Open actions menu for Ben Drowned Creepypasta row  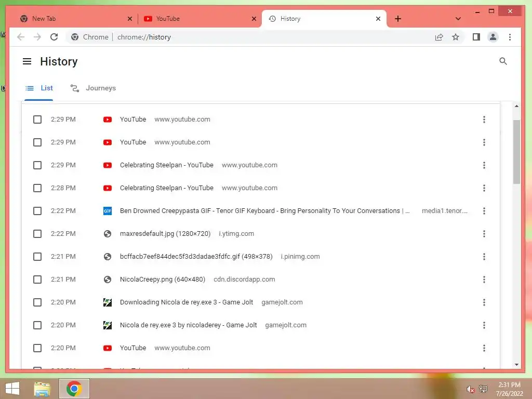click(484, 211)
